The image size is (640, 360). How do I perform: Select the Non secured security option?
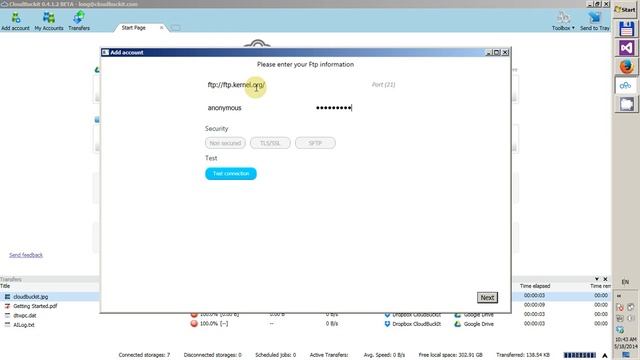225,143
